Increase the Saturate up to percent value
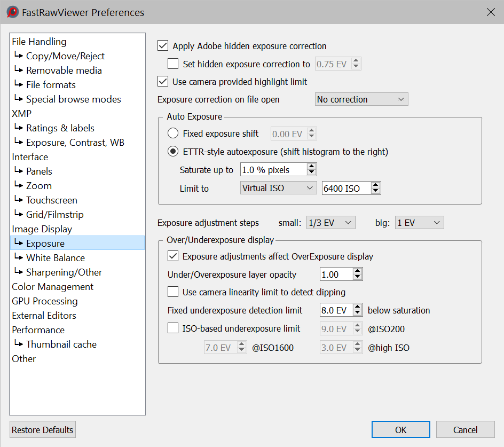 [x=312, y=167]
